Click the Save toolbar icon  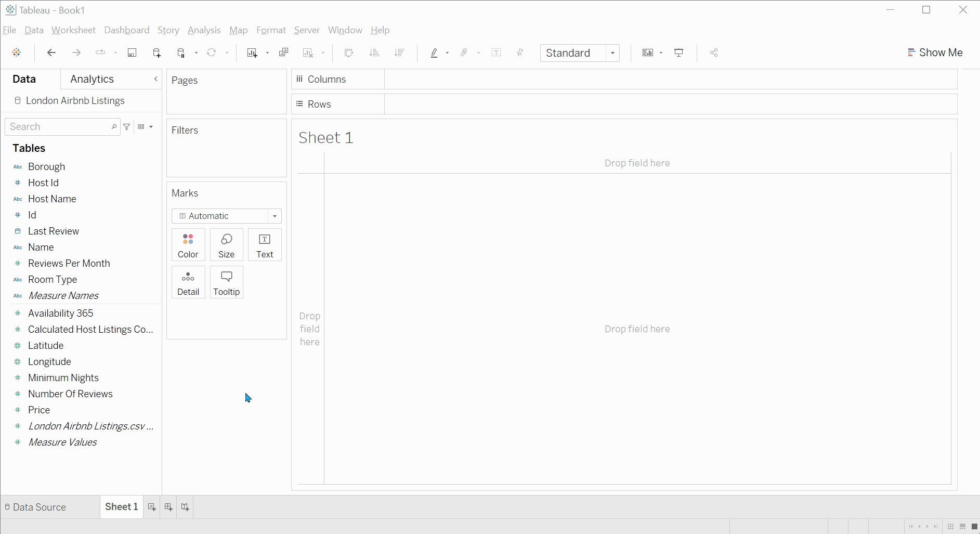coord(132,53)
